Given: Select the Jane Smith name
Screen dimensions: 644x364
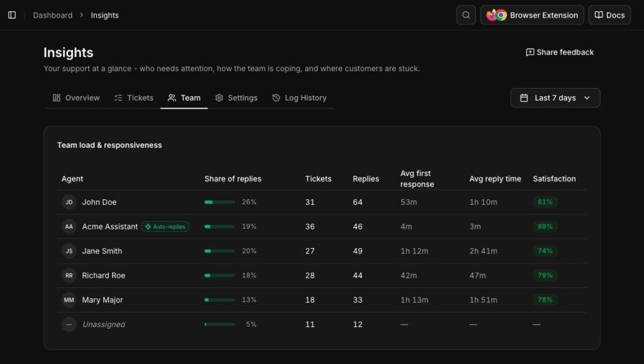Looking at the screenshot, I should pos(102,251).
